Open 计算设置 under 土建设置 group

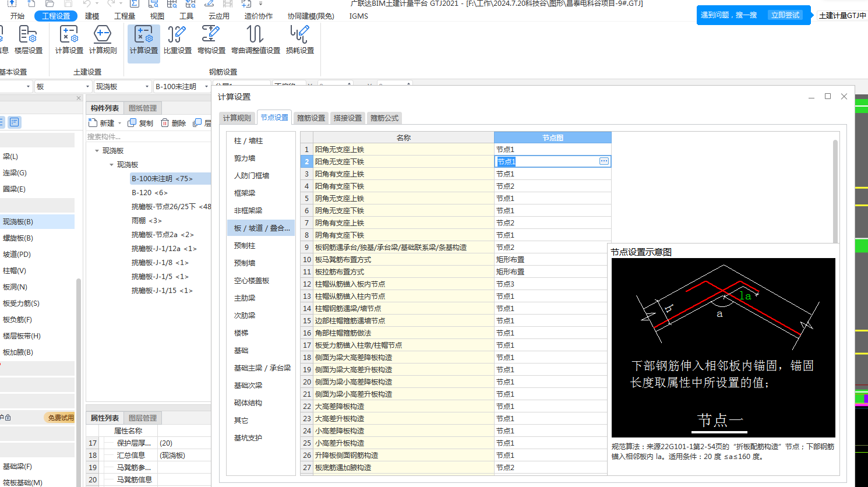pos(69,40)
